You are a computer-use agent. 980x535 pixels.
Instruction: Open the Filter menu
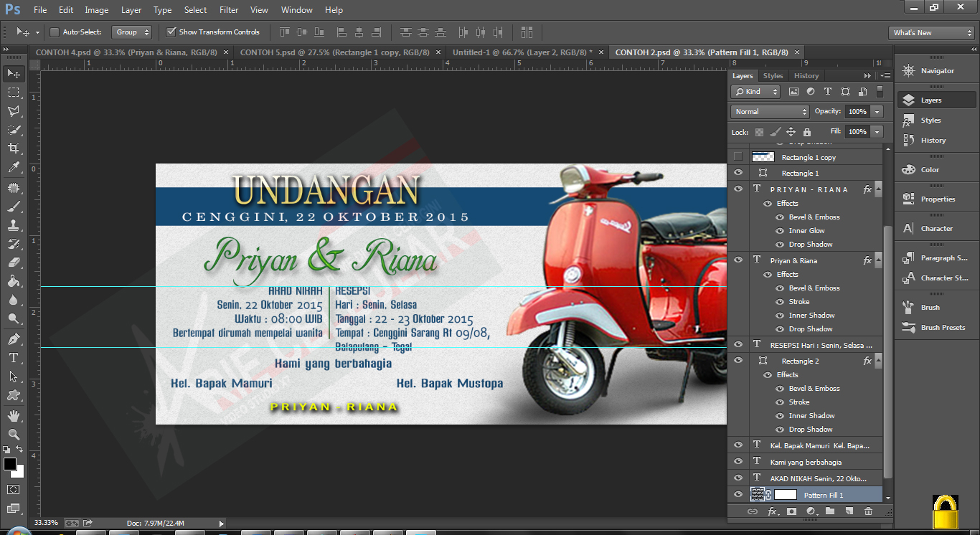229,10
